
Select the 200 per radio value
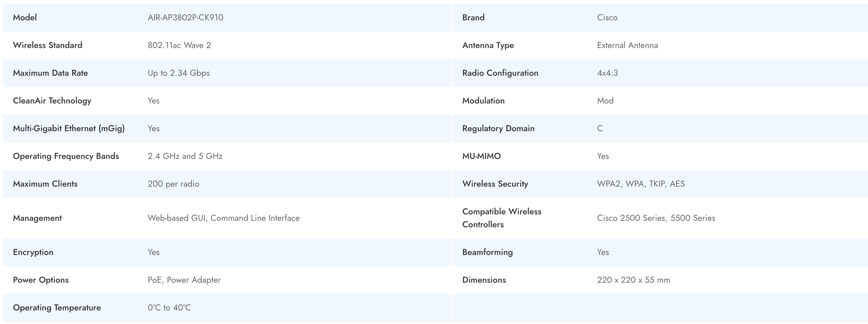click(x=173, y=184)
